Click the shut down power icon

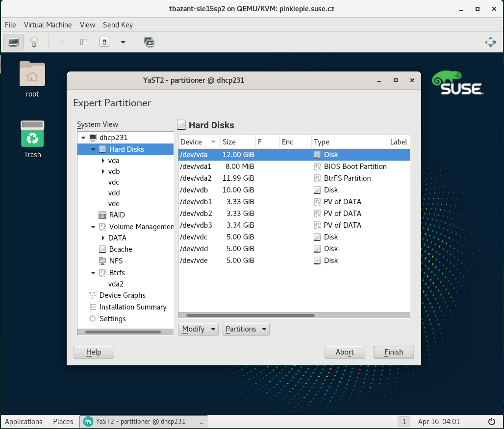(104, 42)
